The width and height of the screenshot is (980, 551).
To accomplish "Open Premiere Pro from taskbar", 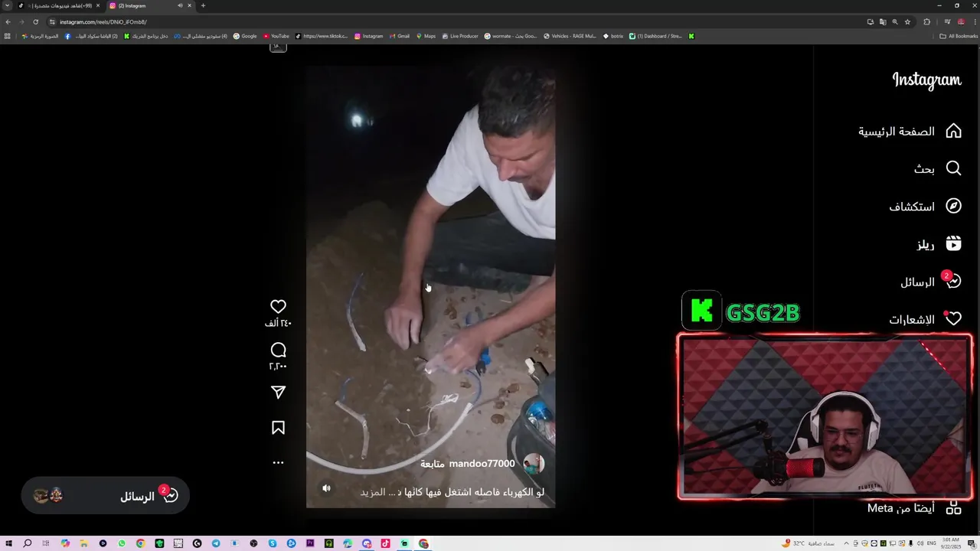I will click(310, 543).
